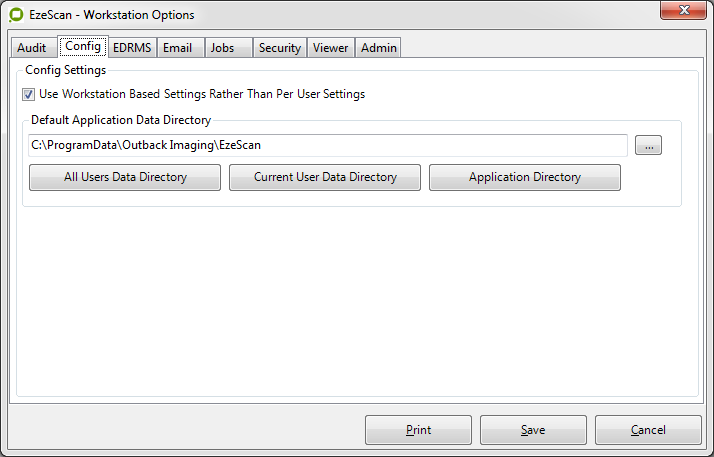
Task: Switch to the Audit tab
Action: 32,48
